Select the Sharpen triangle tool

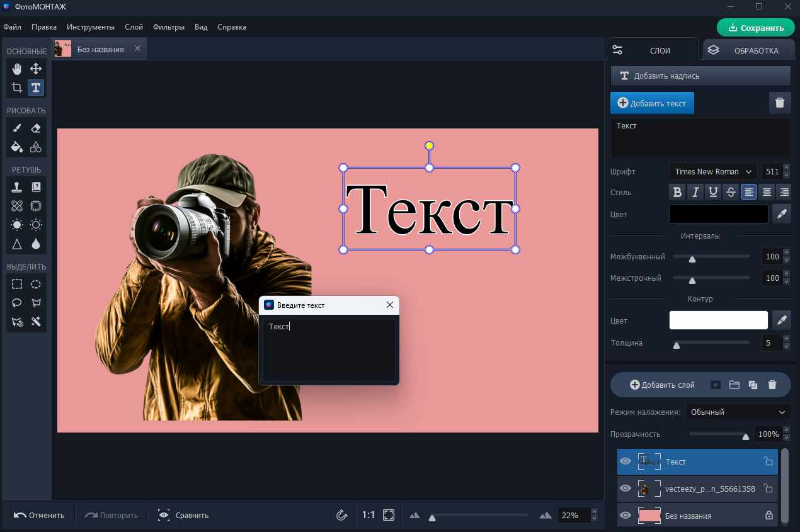17,244
